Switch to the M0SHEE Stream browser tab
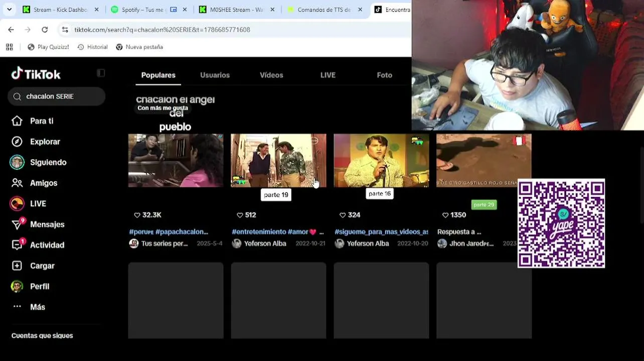 tap(237, 10)
